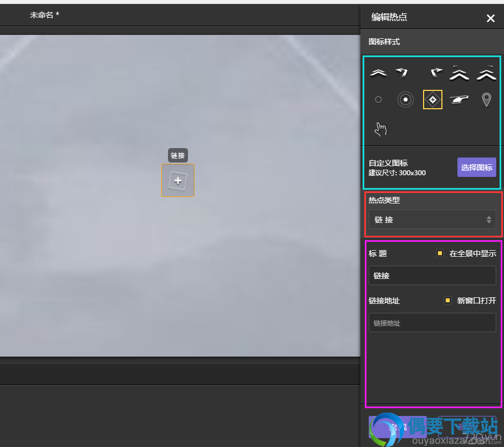Click the 链接 tooltip label above the hotspot
This screenshot has width=504, height=447.
(x=178, y=156)
